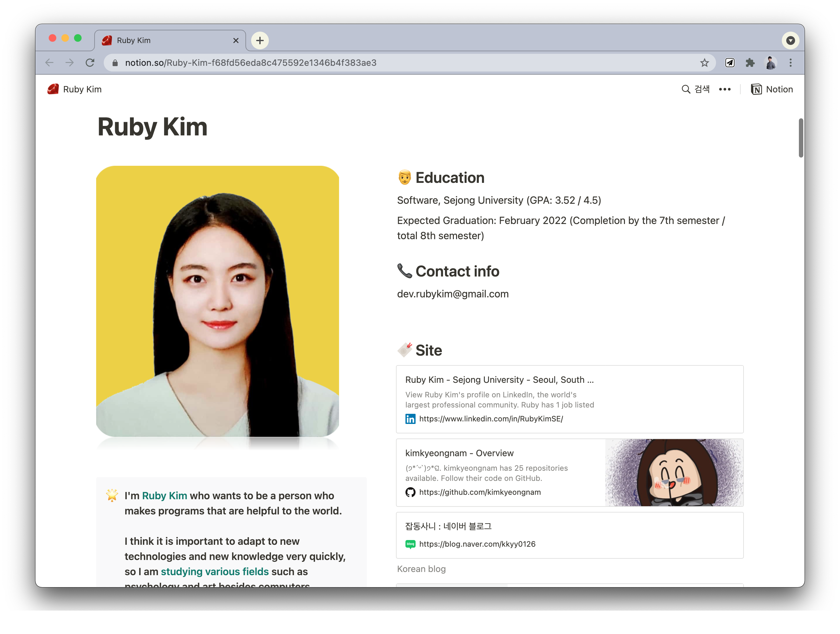Close the Ruby Kim tab
This screenshot has height=634, width=840.
pyautogui.click(x=236, y=40)
